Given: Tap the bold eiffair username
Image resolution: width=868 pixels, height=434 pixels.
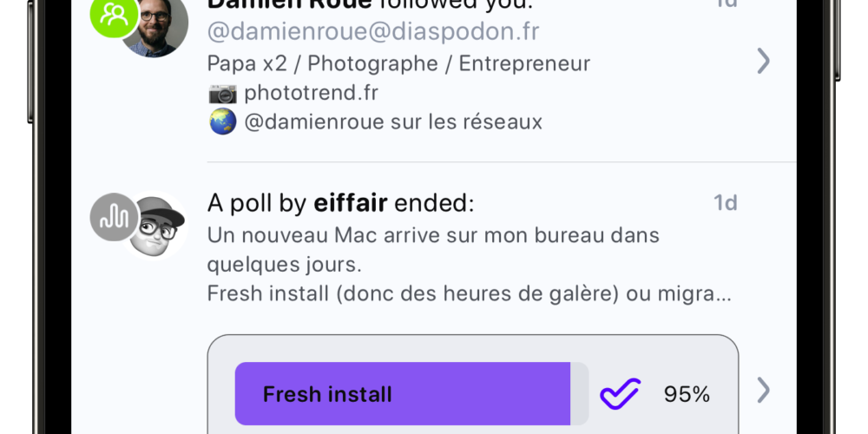Looking at the screenshot, I should coord(351,204).
